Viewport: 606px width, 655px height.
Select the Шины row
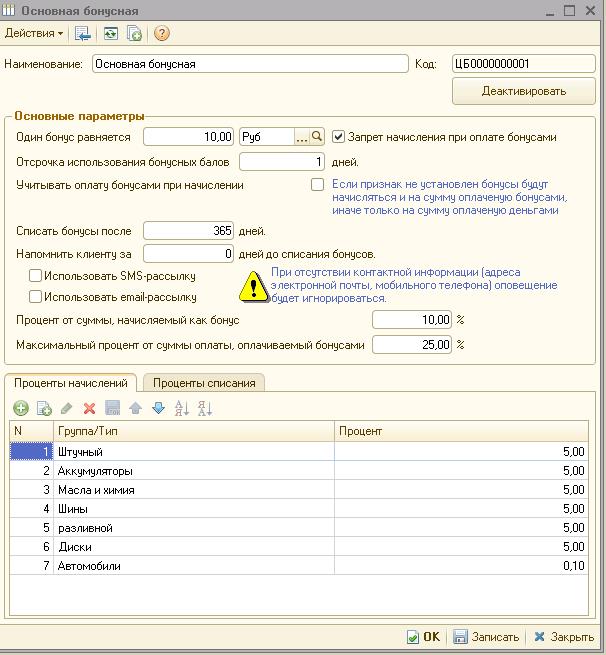(x=299, y=509)
